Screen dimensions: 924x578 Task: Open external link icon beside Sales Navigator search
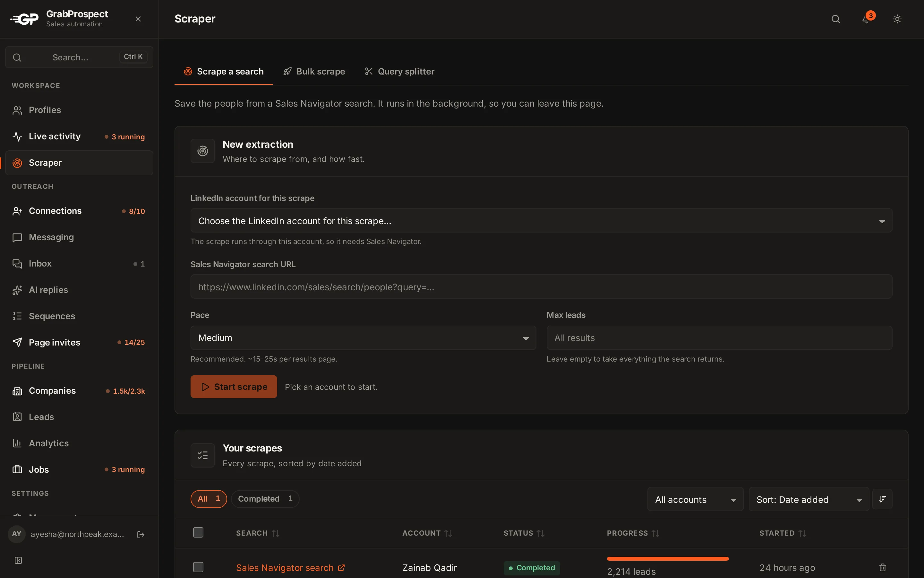[x=341, y=568]
